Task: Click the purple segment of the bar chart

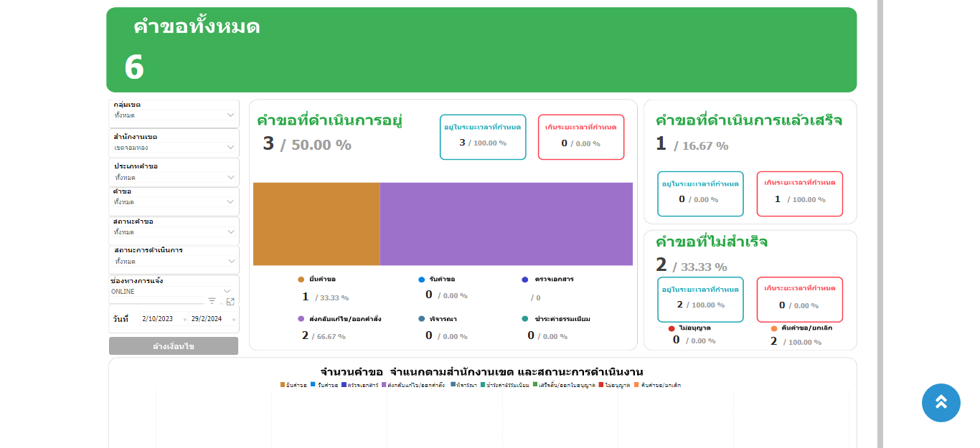Action: (506, 224)
